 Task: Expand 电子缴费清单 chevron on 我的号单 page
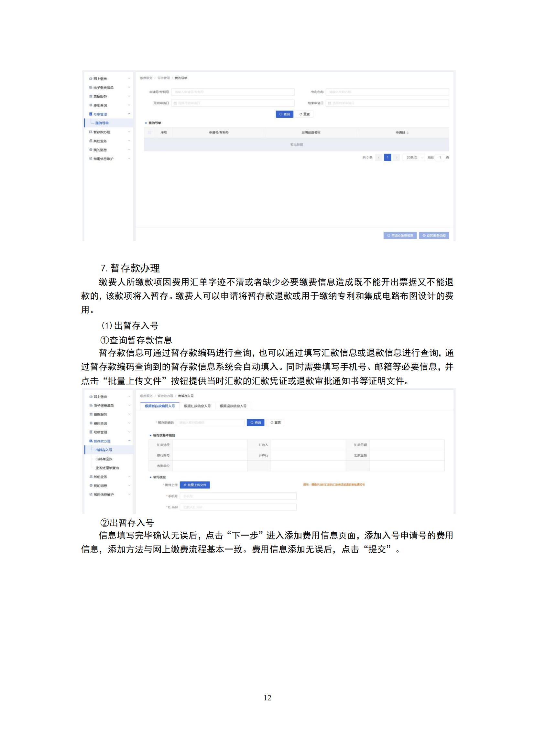[x=129, y=88]
